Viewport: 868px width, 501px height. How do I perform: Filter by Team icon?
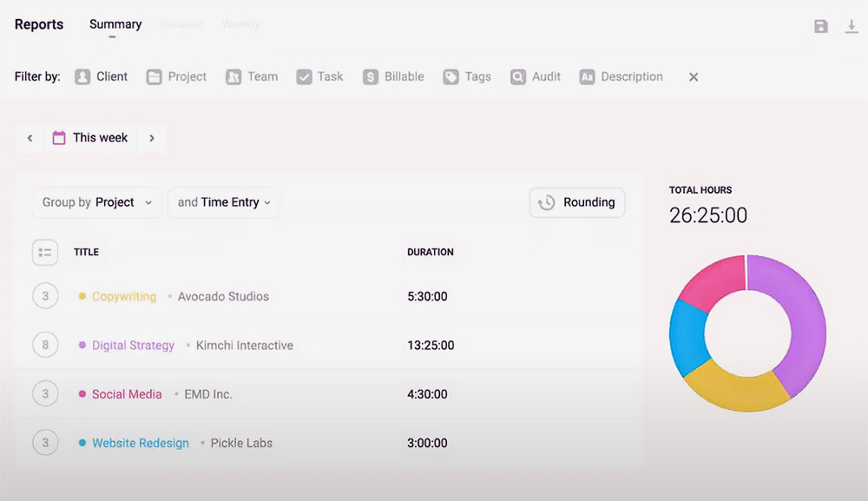[233, 76]
